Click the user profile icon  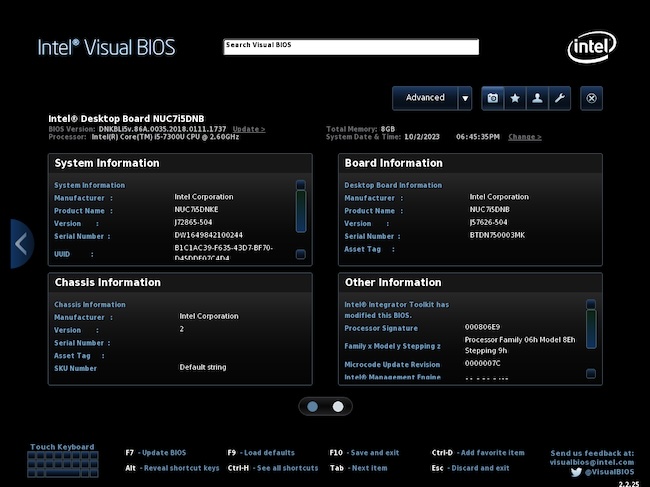pyautogui.click(x=537, y=98)
